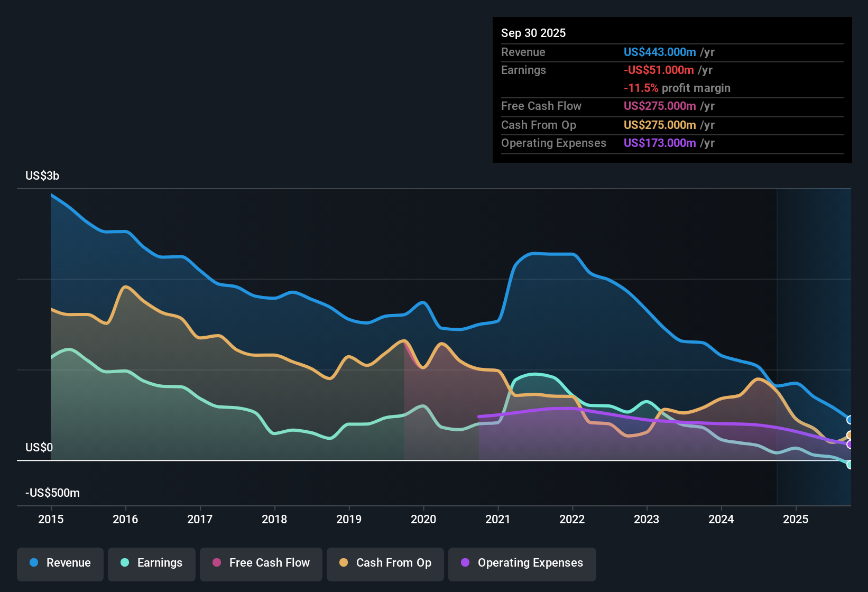Screen dimensions: 868x592
Task: Click the orange Cash From Op marker on chart edge
Action: coord(849,434)
